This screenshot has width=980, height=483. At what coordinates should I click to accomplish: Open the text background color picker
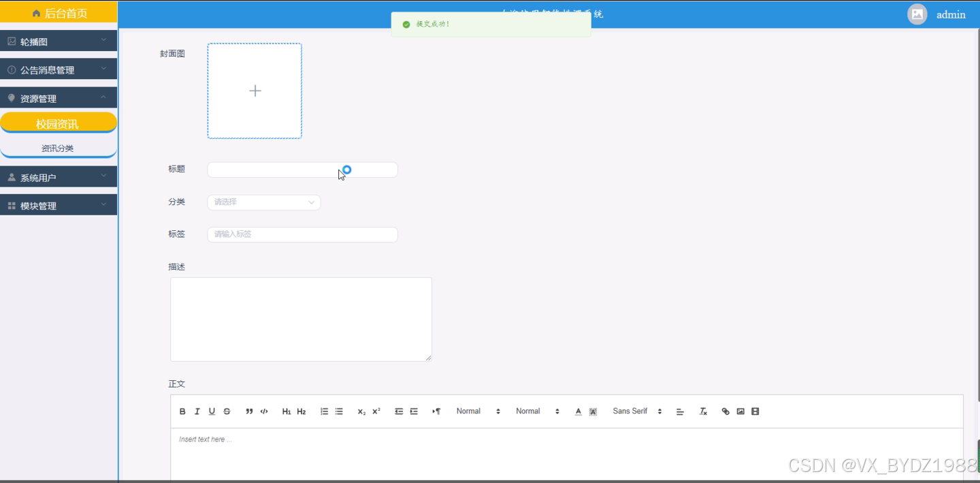click(593, 411)
